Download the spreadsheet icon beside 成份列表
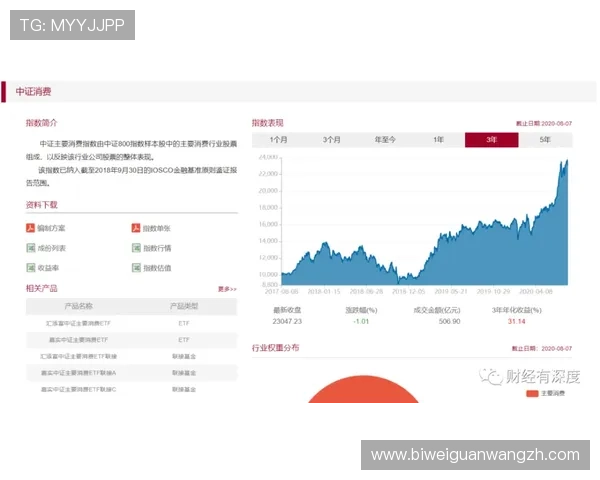Screen dimensions: 600x480 (31, 248)
